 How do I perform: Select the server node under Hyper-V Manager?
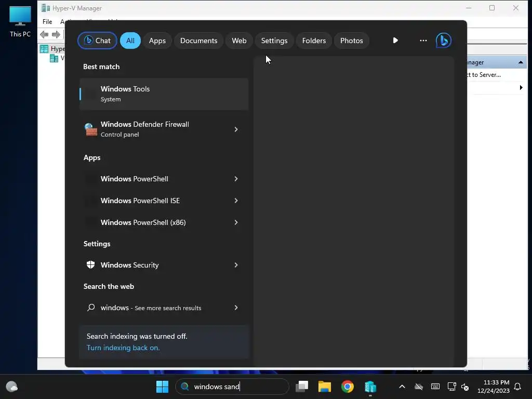point(56,58)
